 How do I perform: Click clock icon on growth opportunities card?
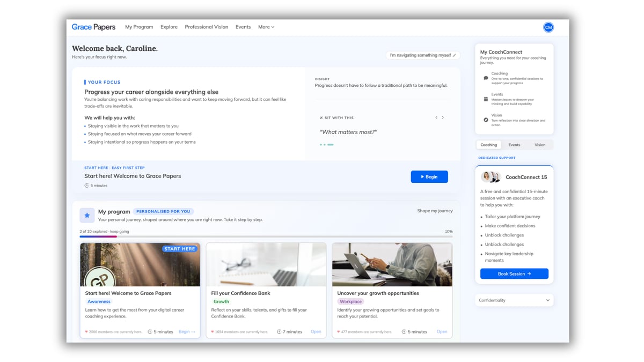404,332
